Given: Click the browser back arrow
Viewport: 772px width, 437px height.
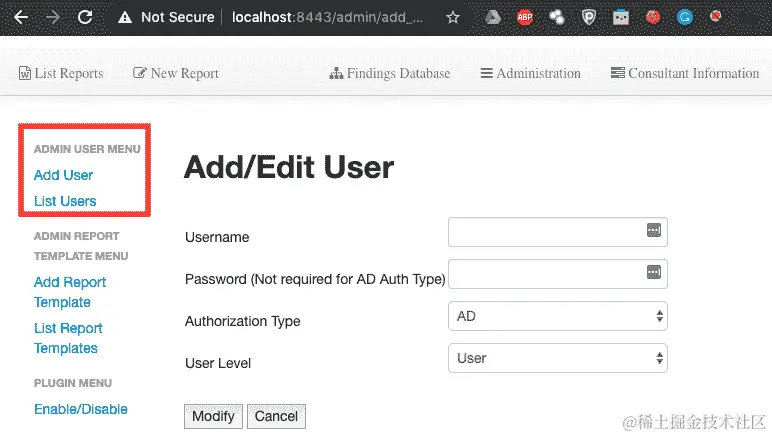Looking at the screenshot, I should tap(21, 17).
